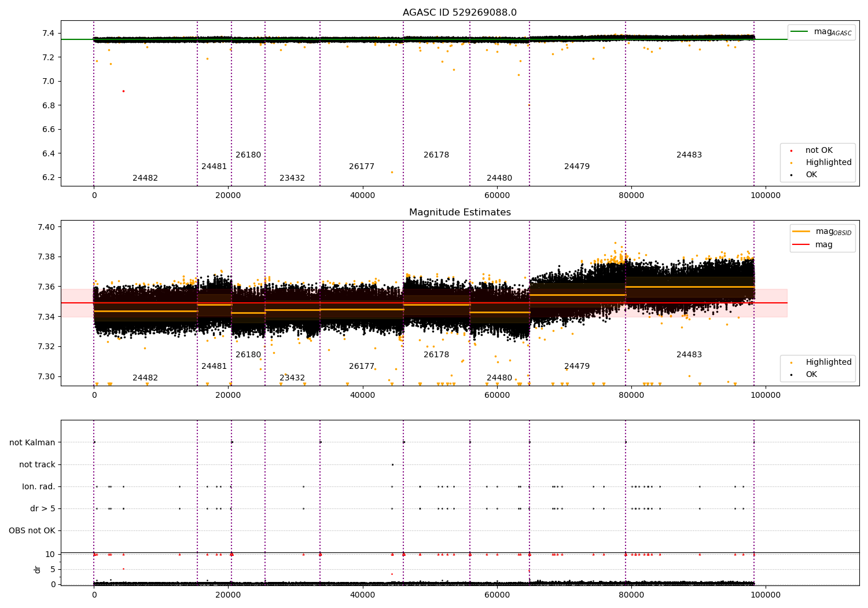Click the lone "not track" data point
This screenshot has height=608, width=868.
point(392,464)
